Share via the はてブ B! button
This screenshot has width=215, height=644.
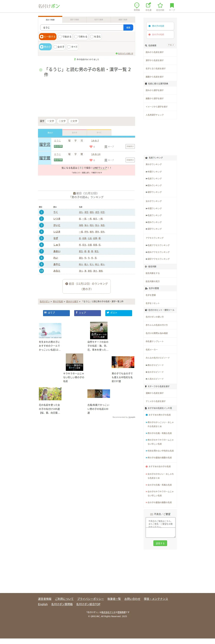point(56,313)
